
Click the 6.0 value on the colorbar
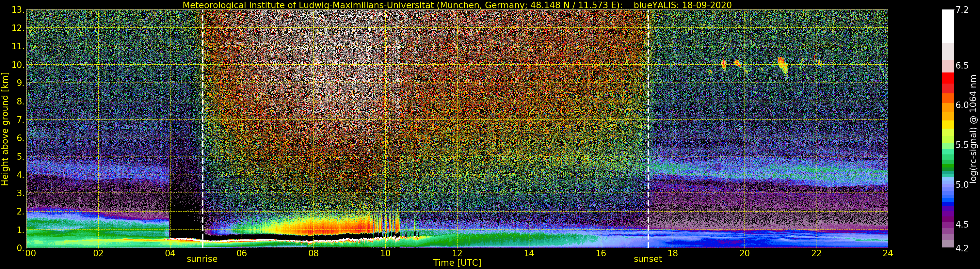(962, 105)
